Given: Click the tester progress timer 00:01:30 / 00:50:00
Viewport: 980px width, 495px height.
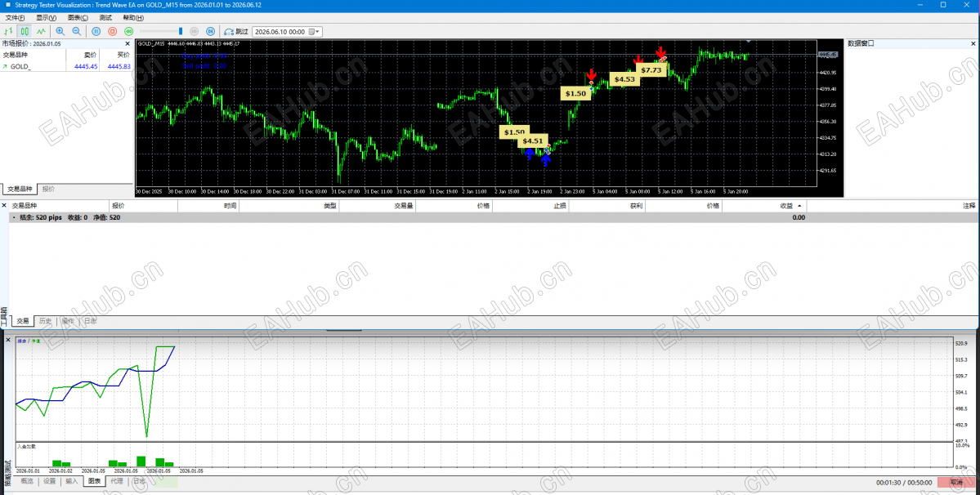Looking at the screenshot, I should click(x=904, y=483).
